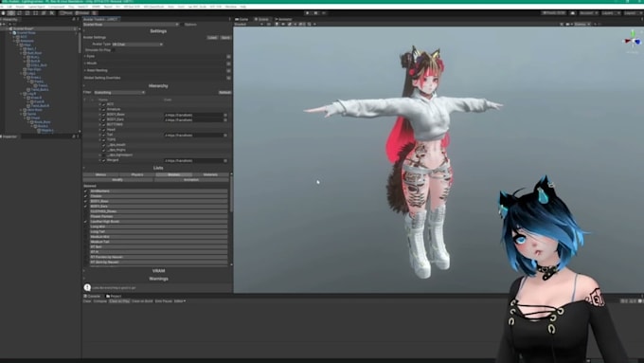Switch to the Console tab
Viewport: 644px width, 363px height.
coord(93,296)
